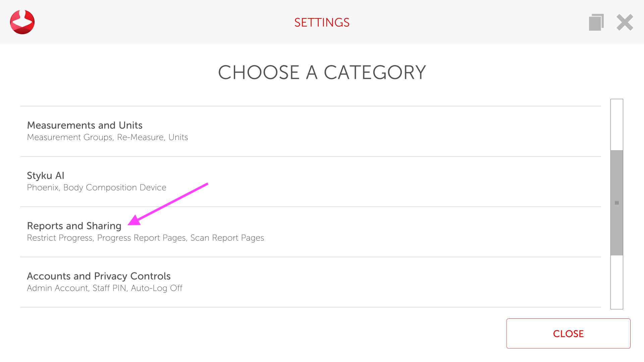Screen dimensions: 644x362
Task: Click the red Styku logo icon
Action: click(x=22, y=22)
